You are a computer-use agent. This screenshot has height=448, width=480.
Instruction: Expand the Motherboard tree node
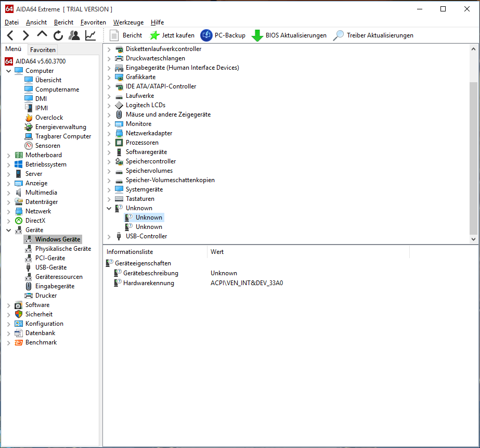(8, 155)
